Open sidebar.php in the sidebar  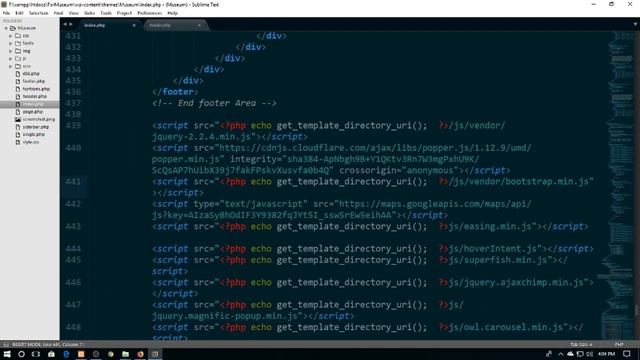pos(36,127)
